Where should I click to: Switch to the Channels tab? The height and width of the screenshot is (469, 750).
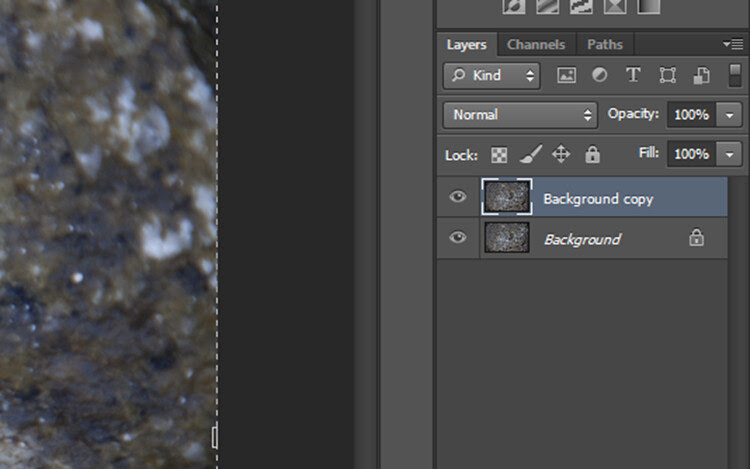536,44
